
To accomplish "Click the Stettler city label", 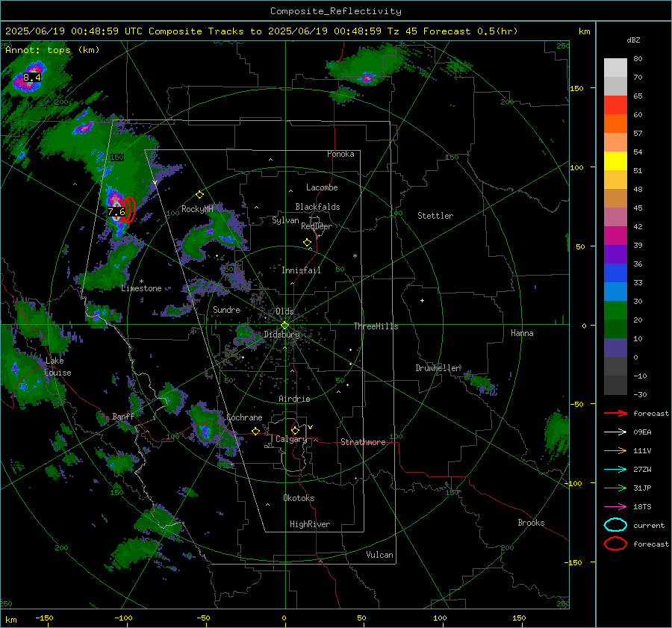I will click(435, 216).
